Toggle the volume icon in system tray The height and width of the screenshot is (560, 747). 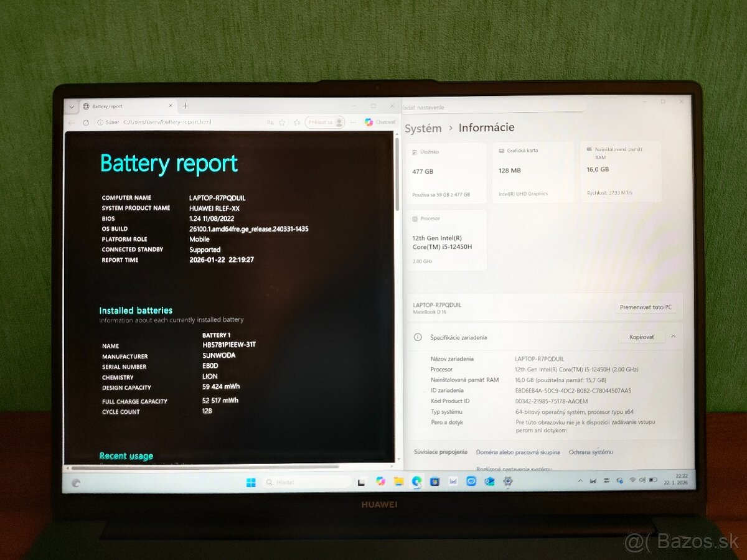coord(642,480)
